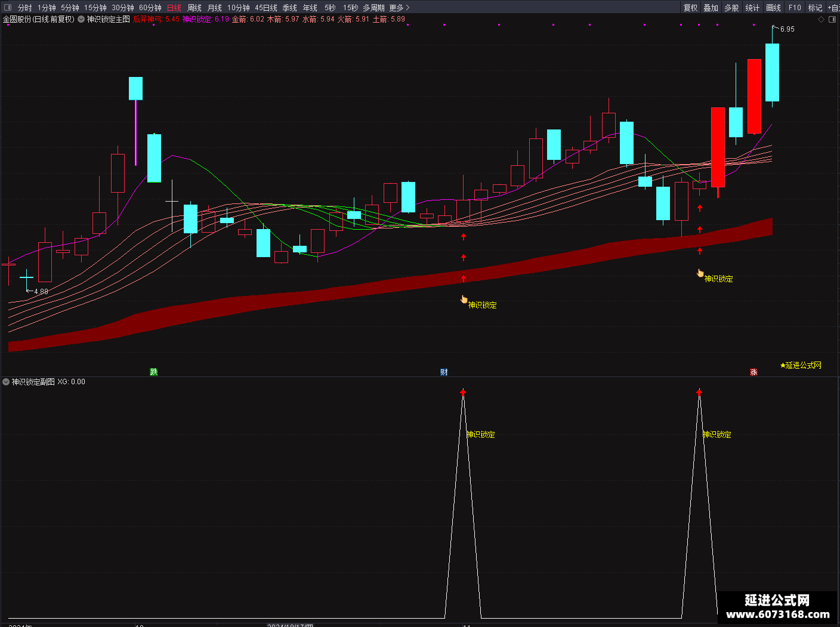Viewport: 840px width, 627px height.
Task: Click the hand pointer icon beside first 神识锁定
Action: click(464, 299)
